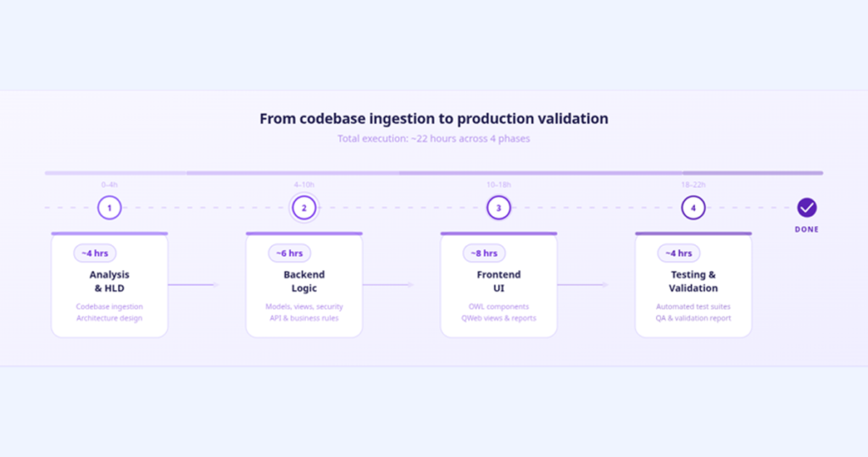Click the step 3 circle marker
868x457 pixels.
click(498, 208)
